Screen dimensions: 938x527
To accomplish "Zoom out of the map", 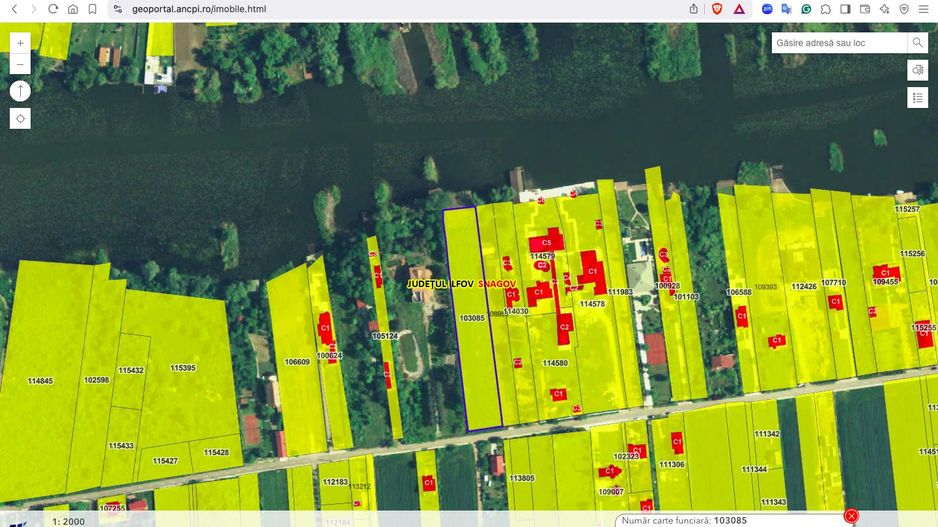I will [x=20, y=64].
